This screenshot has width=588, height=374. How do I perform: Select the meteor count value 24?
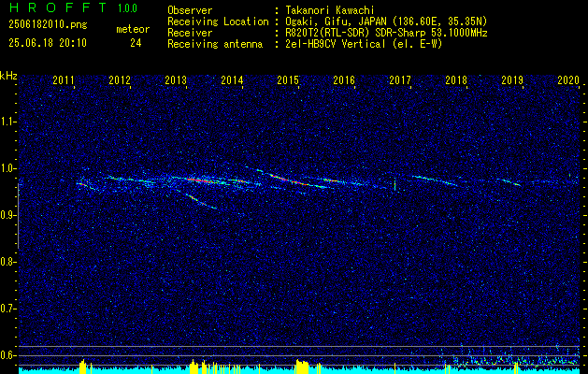[x=136, y=43]
